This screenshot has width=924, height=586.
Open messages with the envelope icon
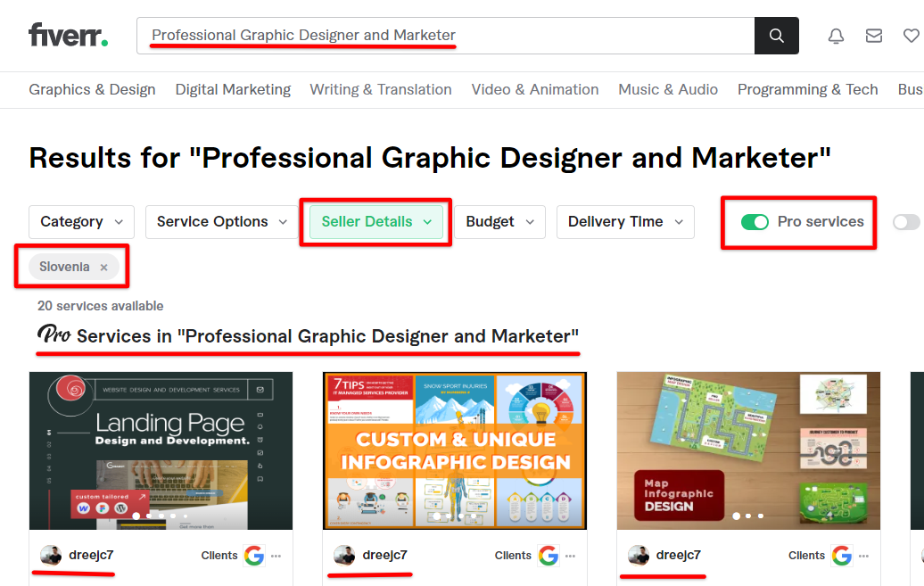click(874, 36)
